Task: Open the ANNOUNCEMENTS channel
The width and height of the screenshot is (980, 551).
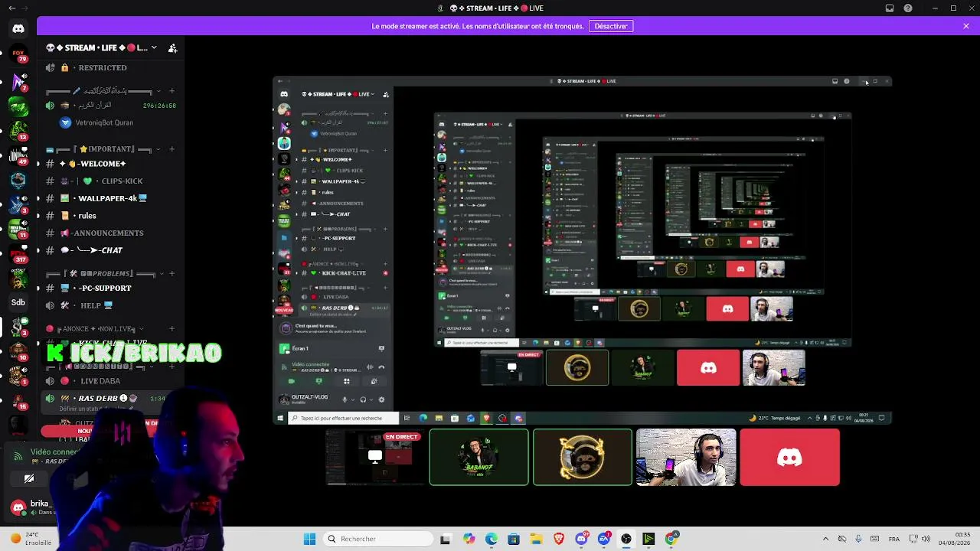Action: coord(110,233)
